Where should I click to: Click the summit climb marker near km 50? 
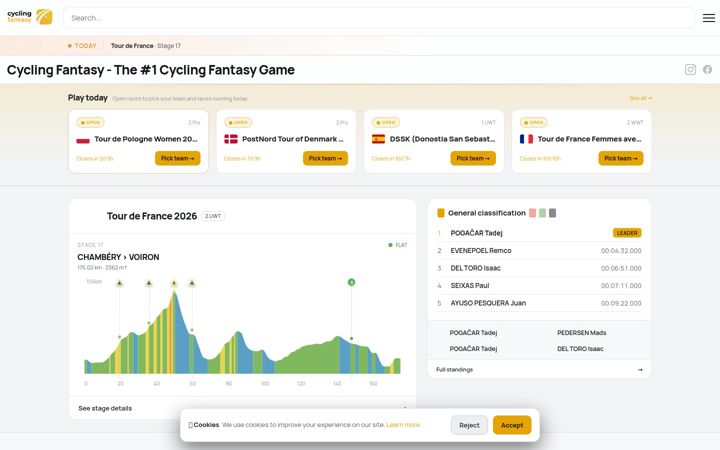[174, 283]
